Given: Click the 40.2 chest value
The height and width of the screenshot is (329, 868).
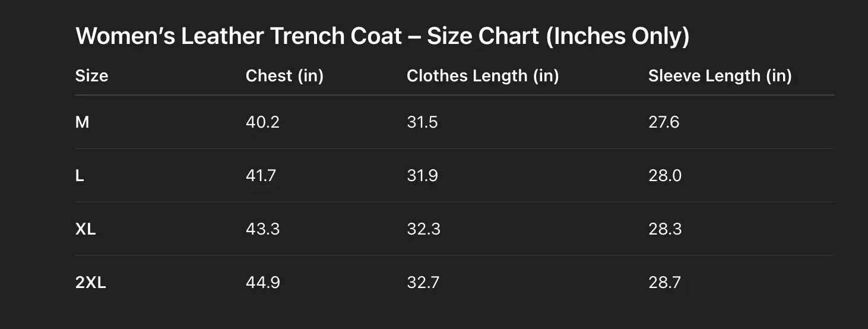Looking at the screenshot, I should pos(262,122).
